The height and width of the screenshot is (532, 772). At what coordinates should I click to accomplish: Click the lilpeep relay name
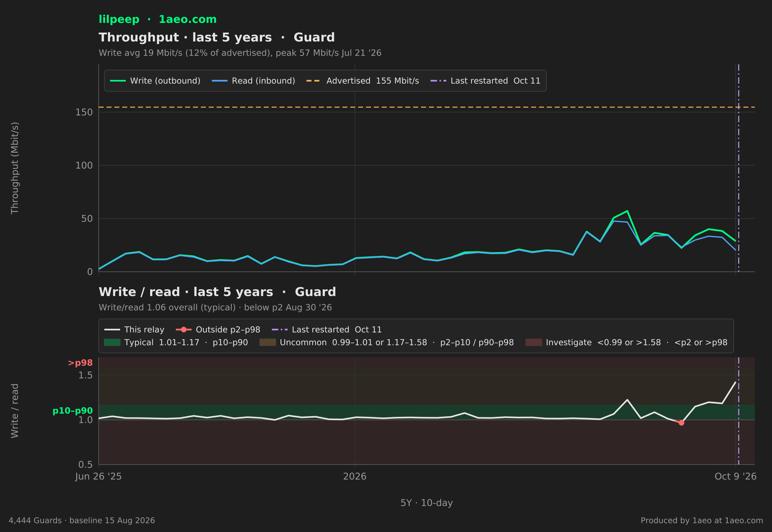(x=119, y=19)
